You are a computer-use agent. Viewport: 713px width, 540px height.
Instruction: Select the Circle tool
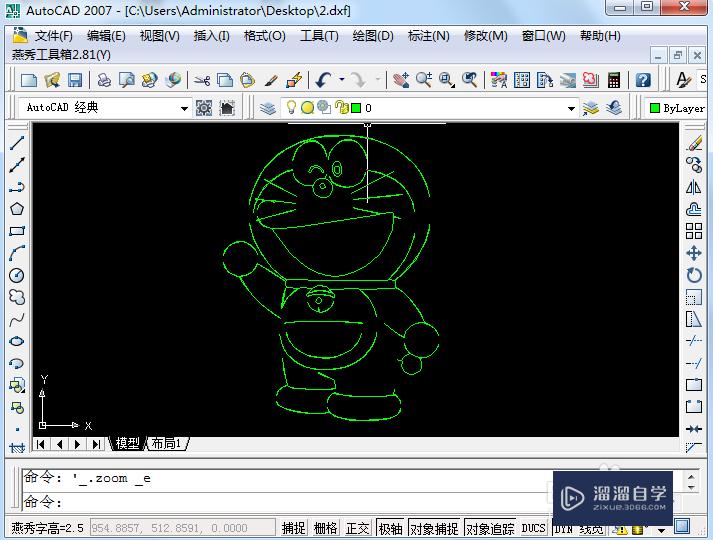coord(17,275)
